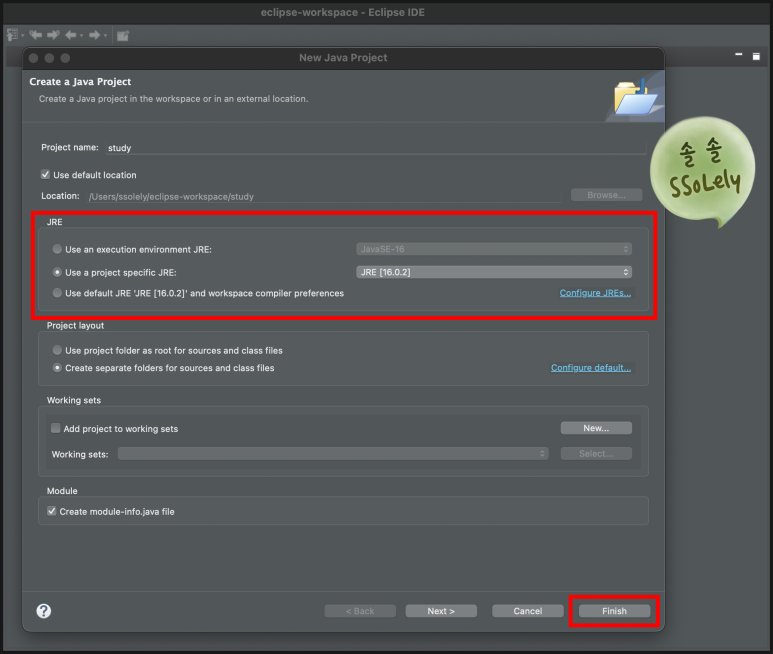This screenshot has width=773, height=654.
Task: Click the Next wizard button
Action: click(x=441, y=611)
